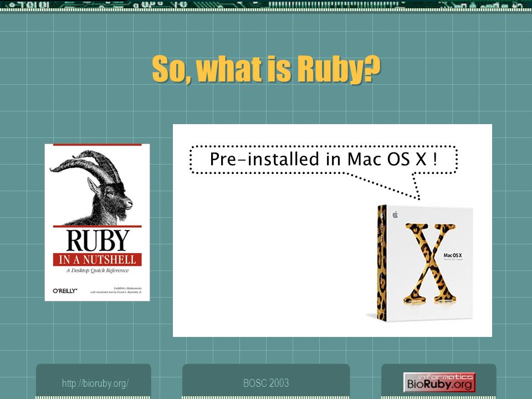Click the "IN A NUTSHELL" red banner
The image size is (532, 399).
(97, 259)
